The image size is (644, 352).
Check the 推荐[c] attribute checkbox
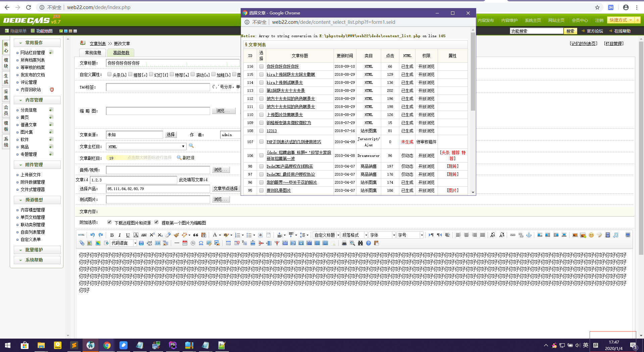pos(130,74)
